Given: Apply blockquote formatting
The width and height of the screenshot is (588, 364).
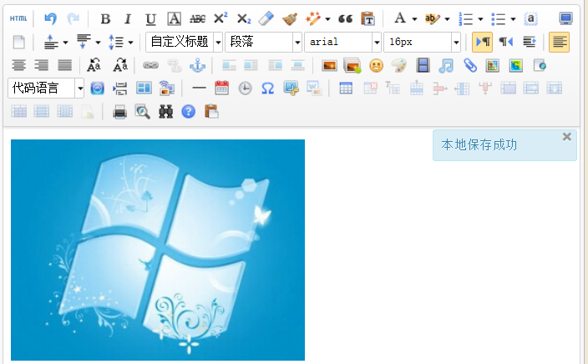Looking at the screenshot, I should (345, 18).
